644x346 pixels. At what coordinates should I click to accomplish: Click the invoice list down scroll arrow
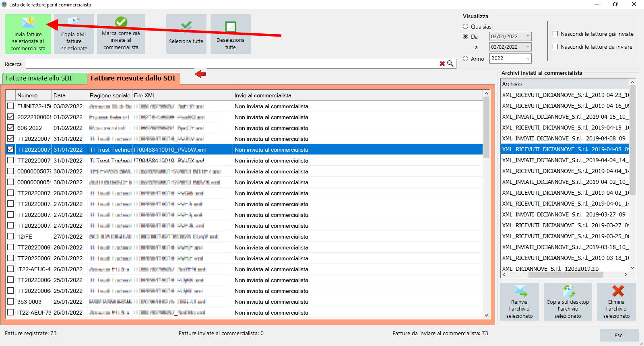pyautogui.click(x=486, y=315)
